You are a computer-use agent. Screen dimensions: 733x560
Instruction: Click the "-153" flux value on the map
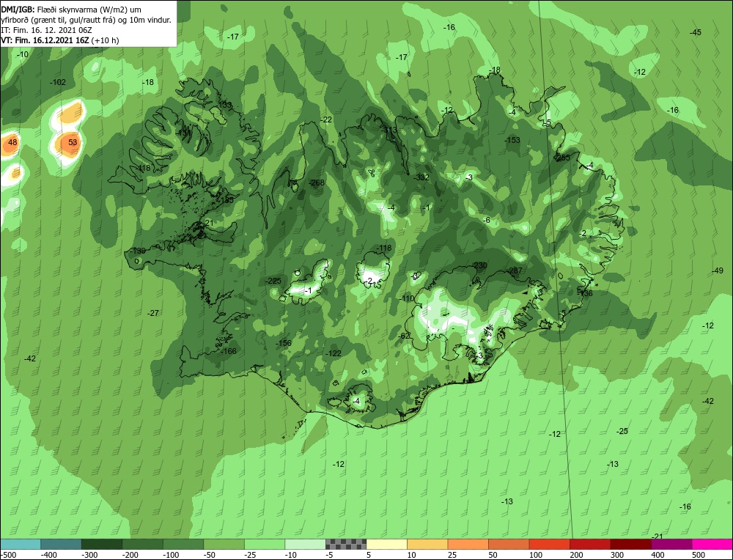(512, 140)
